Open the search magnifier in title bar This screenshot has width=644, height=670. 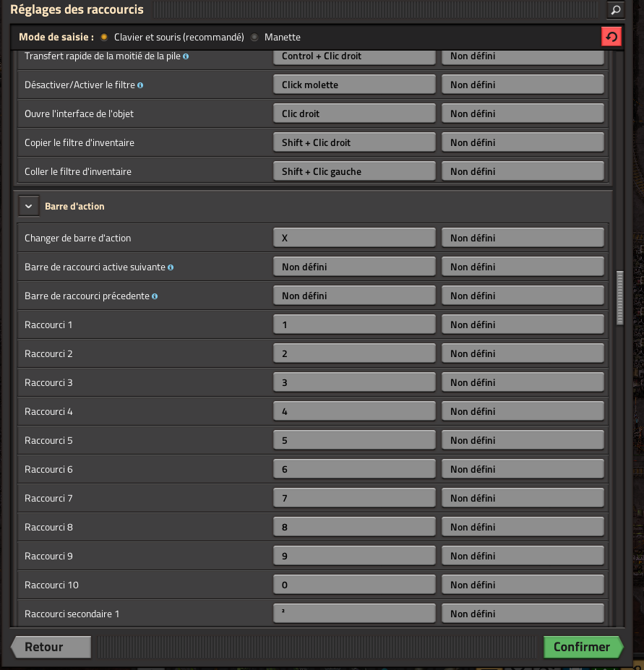pyautogui.click(x=615, y=9)
